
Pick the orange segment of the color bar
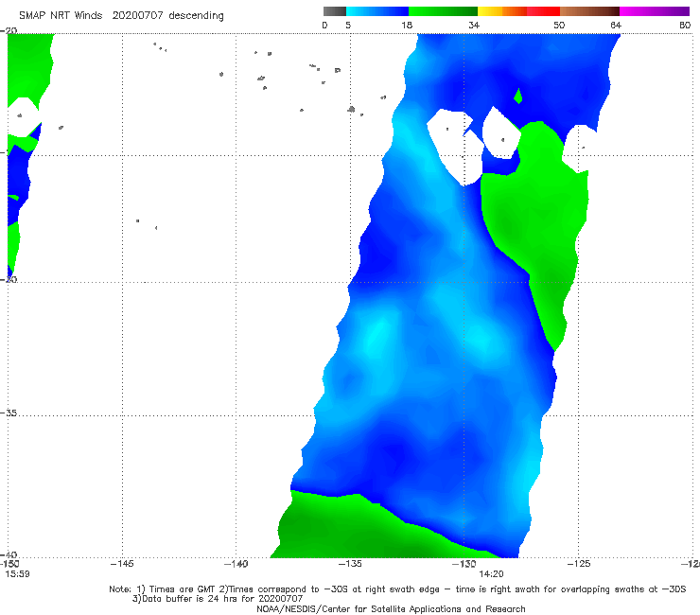tap(515, 11)
